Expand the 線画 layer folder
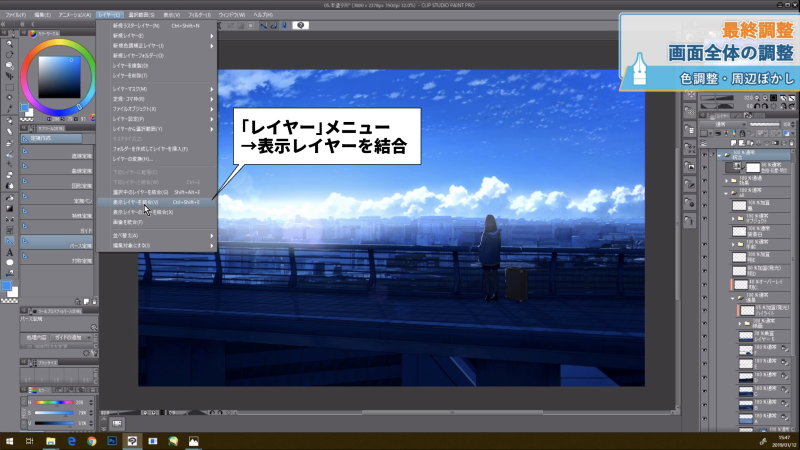The width and height of the screenshot is (800, 450). tap(741, 323)
